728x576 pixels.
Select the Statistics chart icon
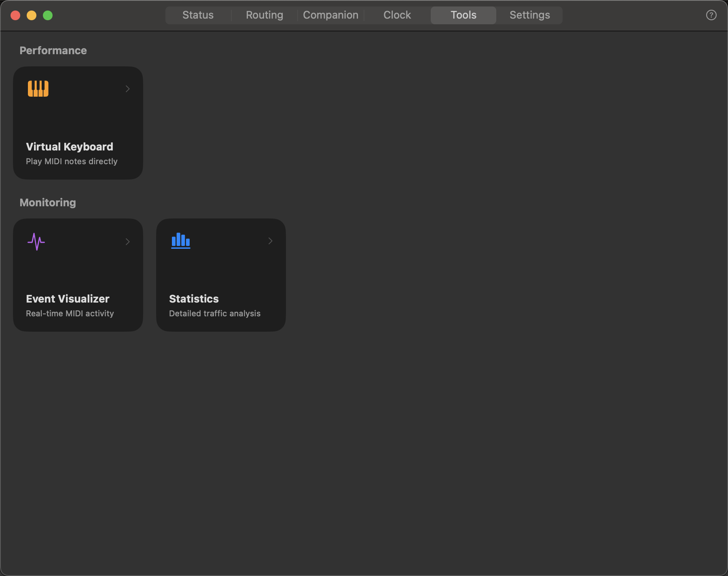tap(180, 241)
